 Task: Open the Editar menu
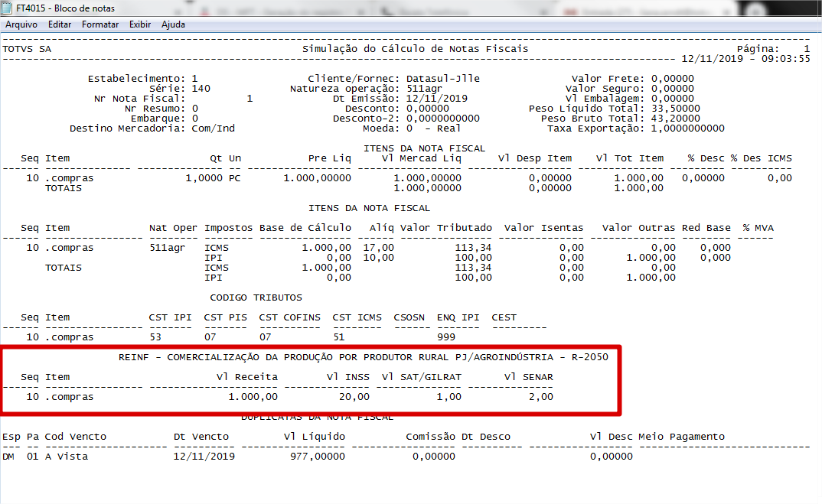[60, 24]
